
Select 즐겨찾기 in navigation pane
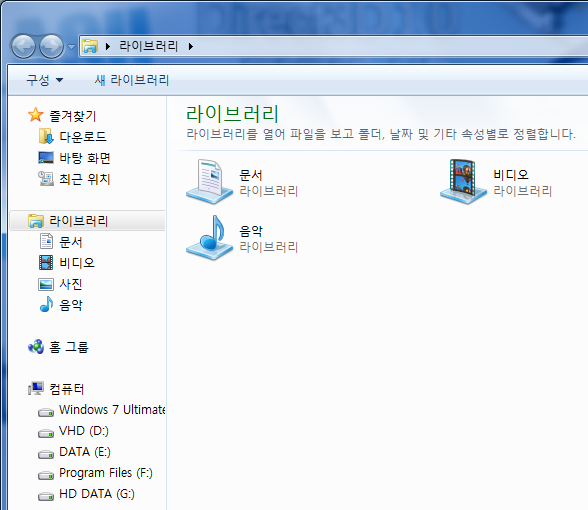73,116
